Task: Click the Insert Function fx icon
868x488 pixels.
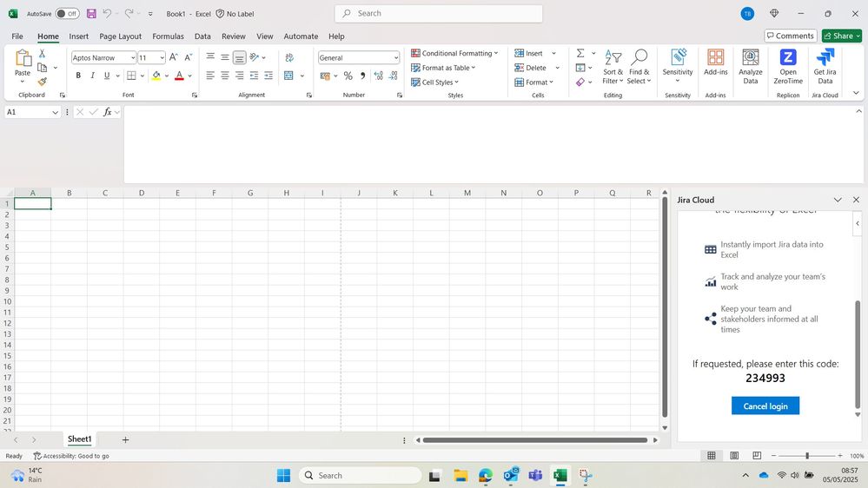Action: point(108,112)
